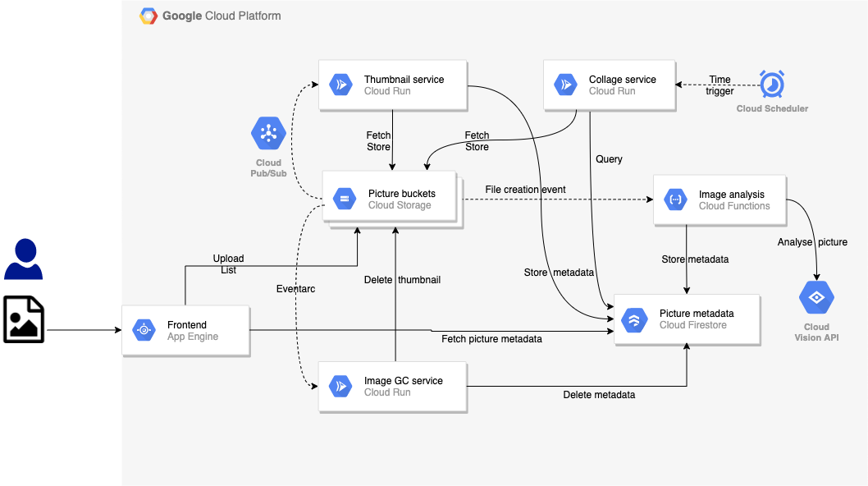Screen dimensions: 868x486
Task: Click the Image analysis Store metadata label
Action: [x=695, y=259]
